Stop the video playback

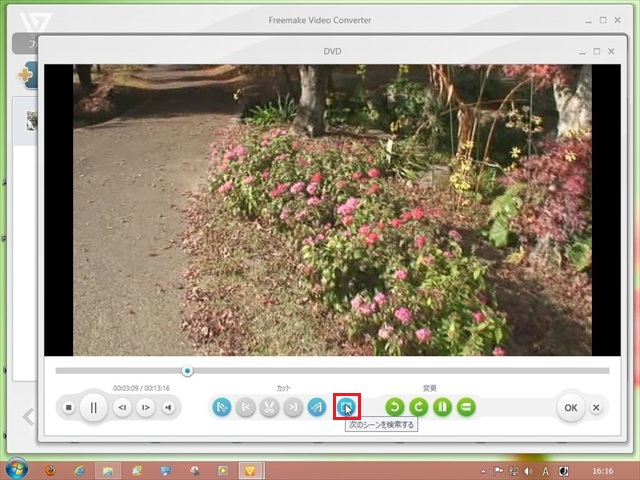pos(69,408)
